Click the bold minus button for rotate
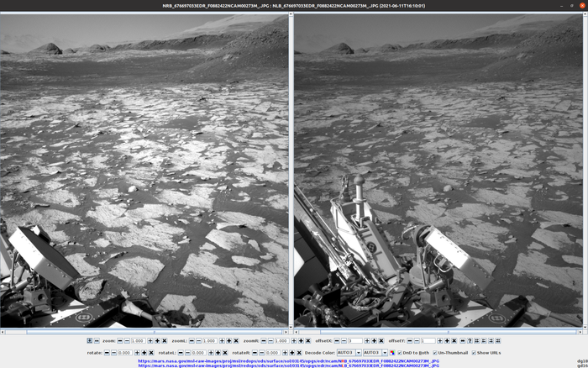The height and width of the screenshot is (368, 588). (107, 353)
